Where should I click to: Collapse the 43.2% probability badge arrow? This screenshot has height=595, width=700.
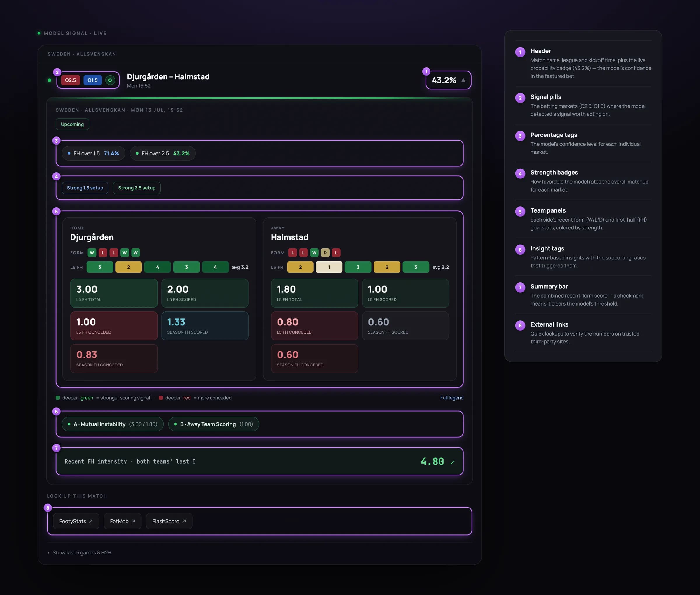(463, 80)
